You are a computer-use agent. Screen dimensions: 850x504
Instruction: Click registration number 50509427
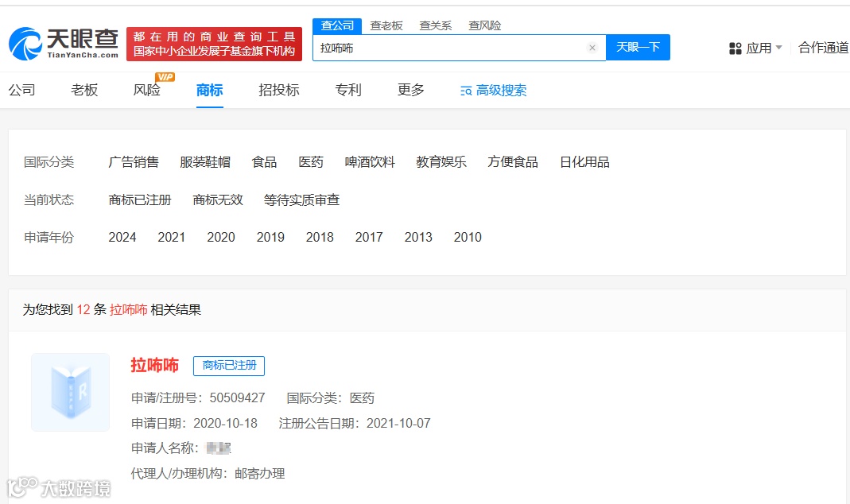pos(238,398)
